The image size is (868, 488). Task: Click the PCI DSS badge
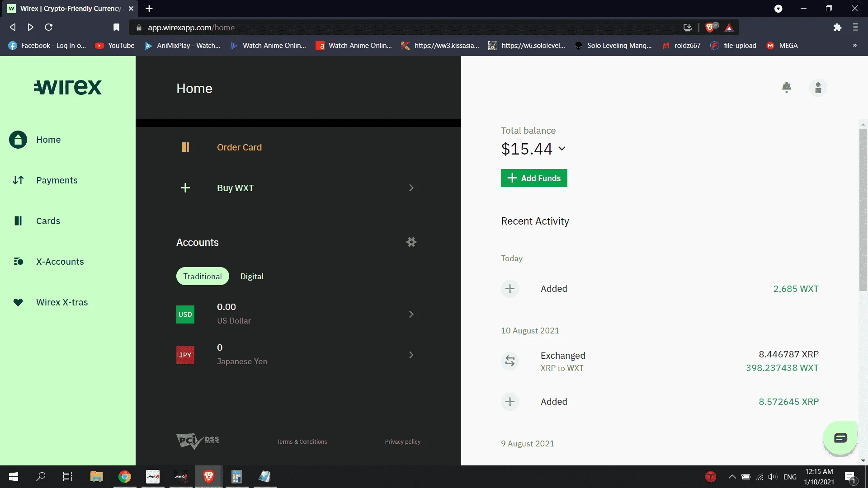pos(198,441)
